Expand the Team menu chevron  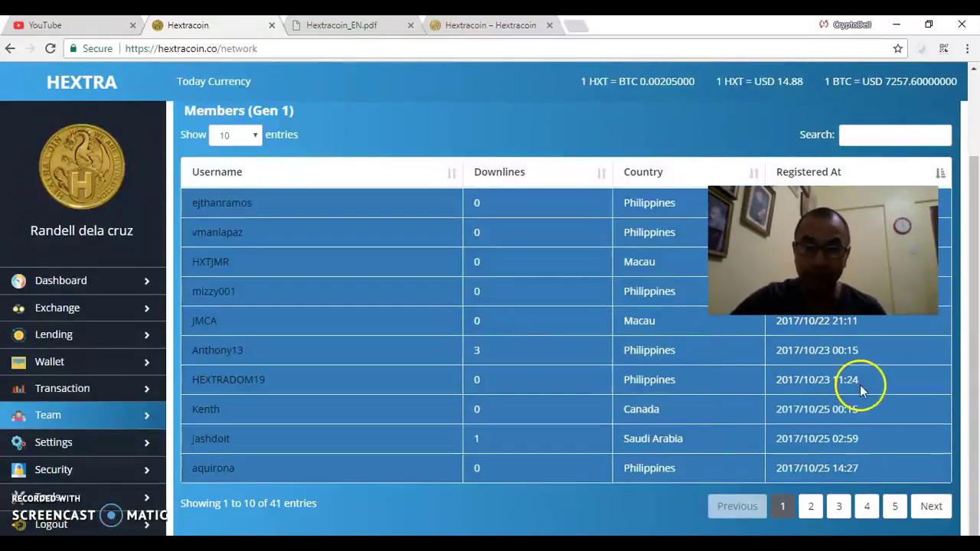(x=146, y=416)
